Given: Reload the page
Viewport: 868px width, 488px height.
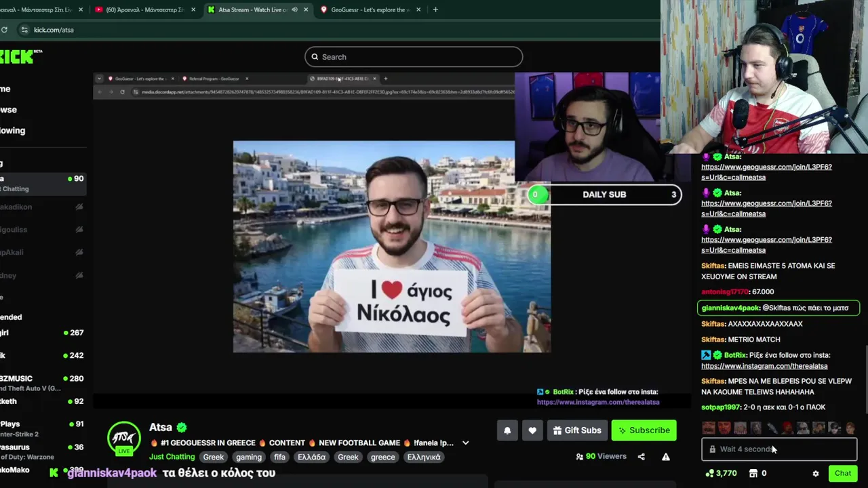Looking at the screenshot, I should coord(4,30).
